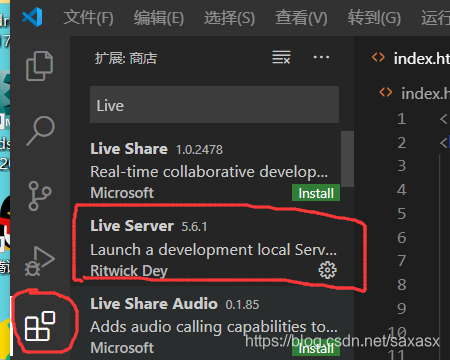The height and width of the screenshot is (360, 450).
Task: Open the extensions view more actions ellipsis
Action: coord(321,57)
